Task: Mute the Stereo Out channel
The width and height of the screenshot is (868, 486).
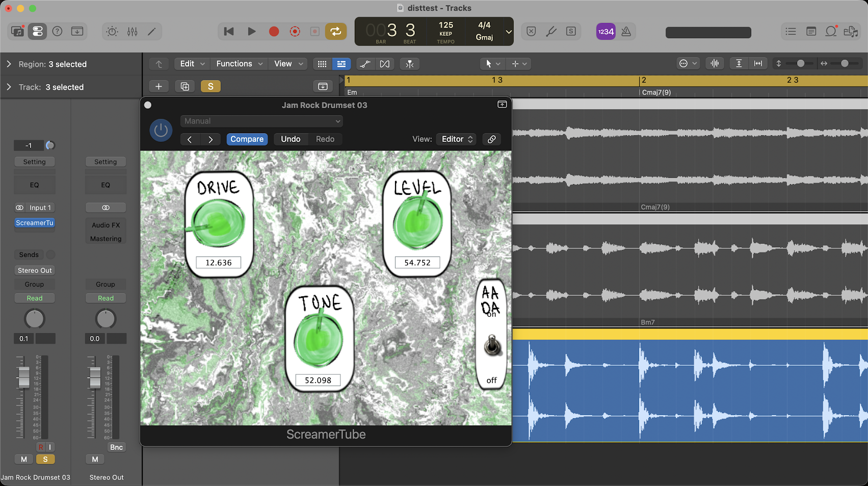Action: click(95, 459)
